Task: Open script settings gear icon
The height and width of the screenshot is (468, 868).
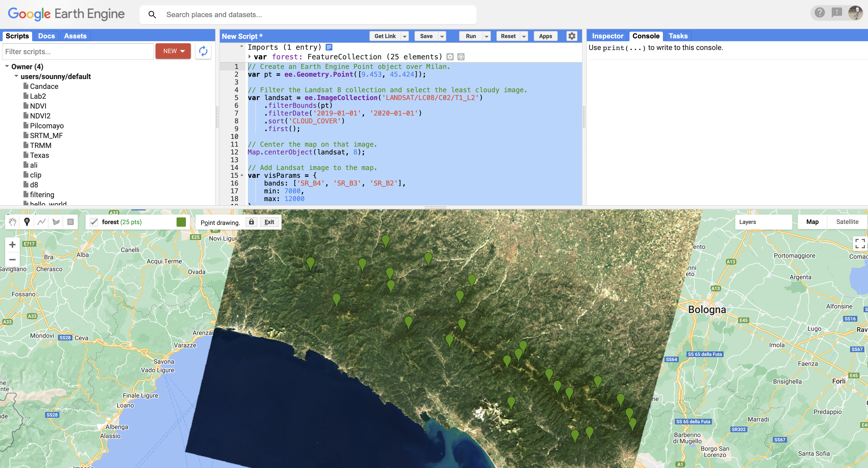Action: pos(571,36)
